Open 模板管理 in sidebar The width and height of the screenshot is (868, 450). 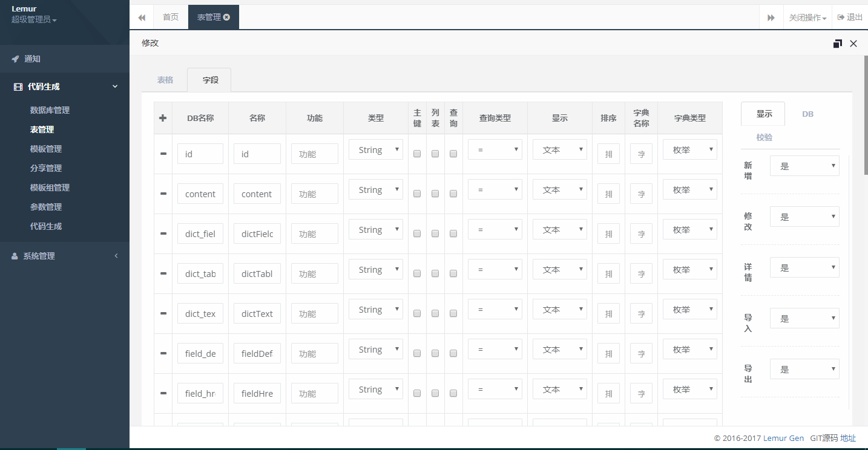pyautogui.click(x=46, y=149)
